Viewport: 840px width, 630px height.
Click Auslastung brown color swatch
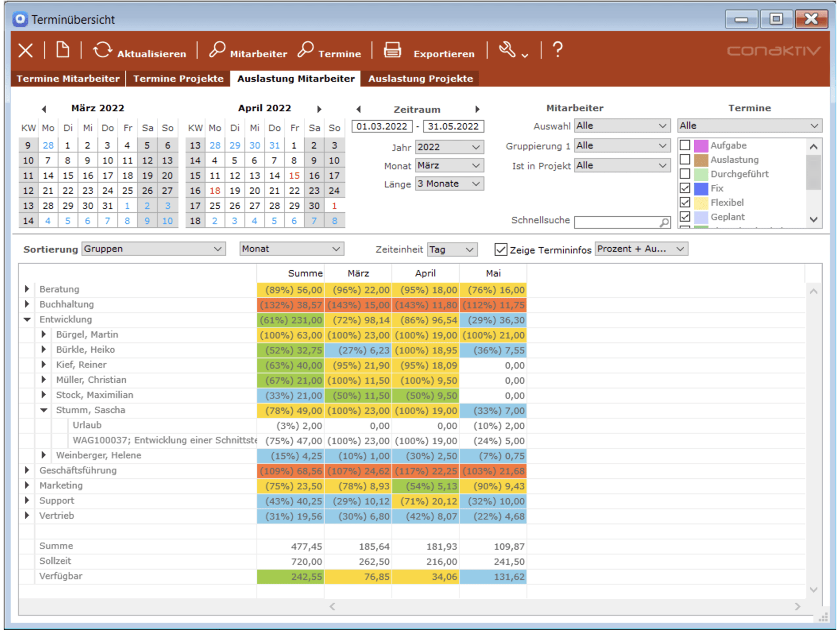(x=701, y=160)
